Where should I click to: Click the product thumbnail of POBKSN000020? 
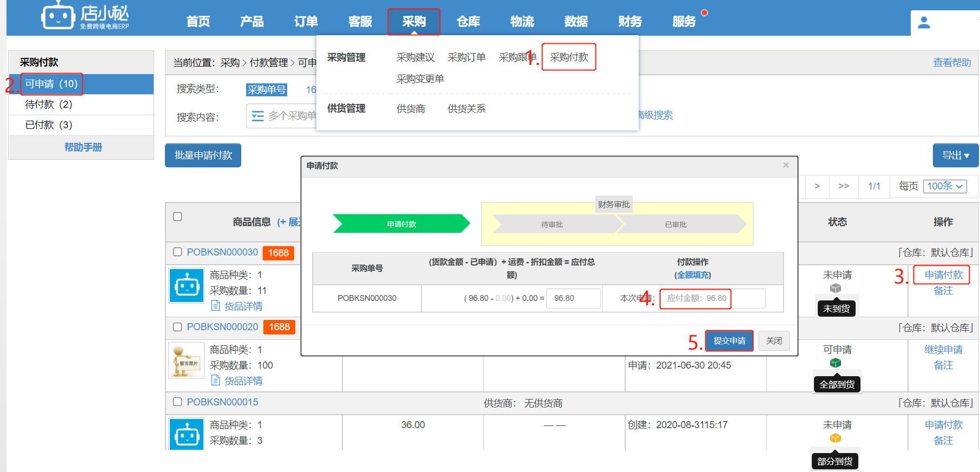pyautogui.click(x=187, y=360)
